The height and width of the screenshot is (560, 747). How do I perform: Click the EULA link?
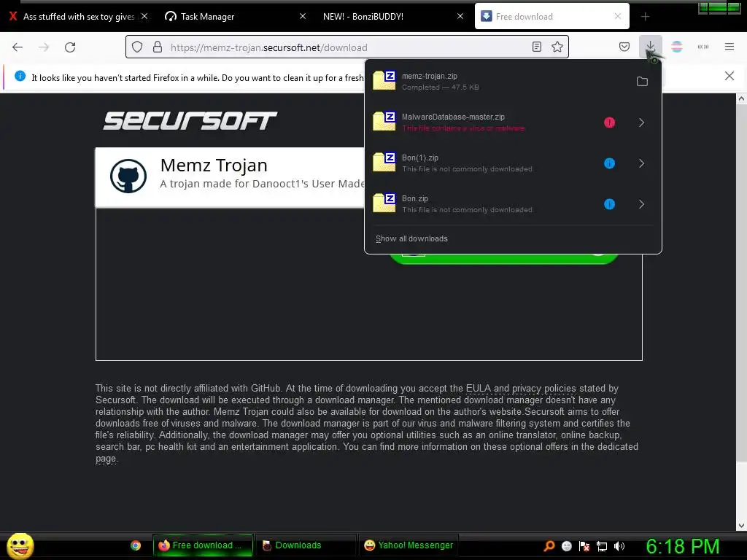tap(478, 388)
